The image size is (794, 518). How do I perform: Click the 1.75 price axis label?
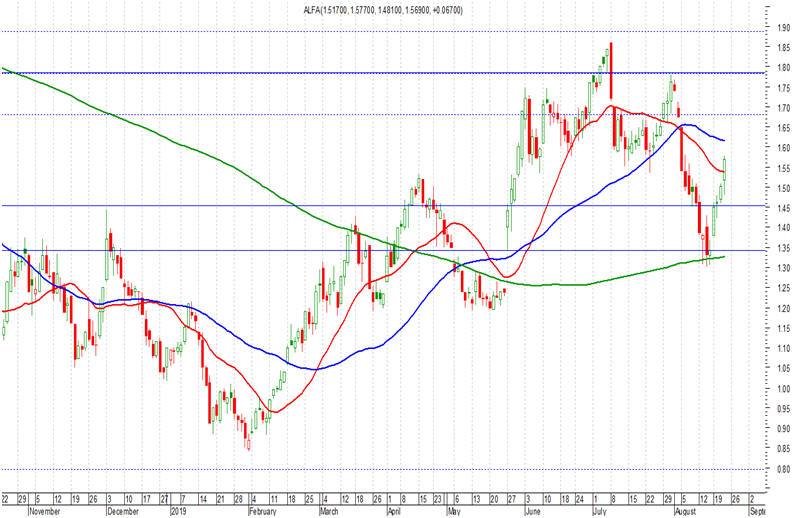click(x=784, y=88)
